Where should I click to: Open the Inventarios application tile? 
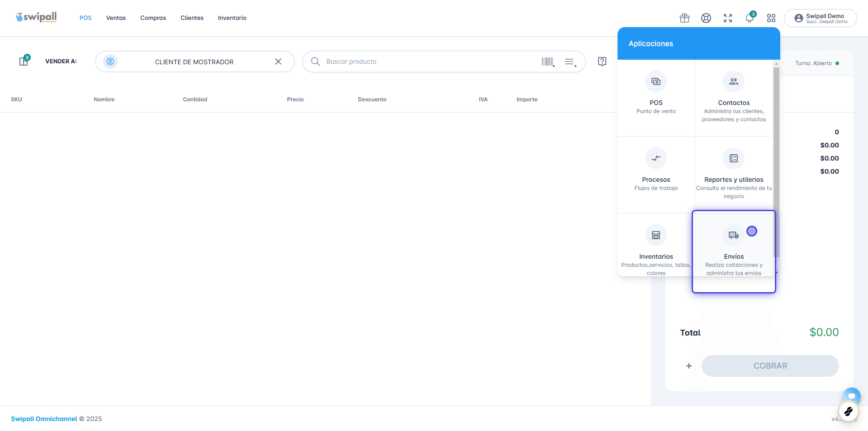click(656, 246)
